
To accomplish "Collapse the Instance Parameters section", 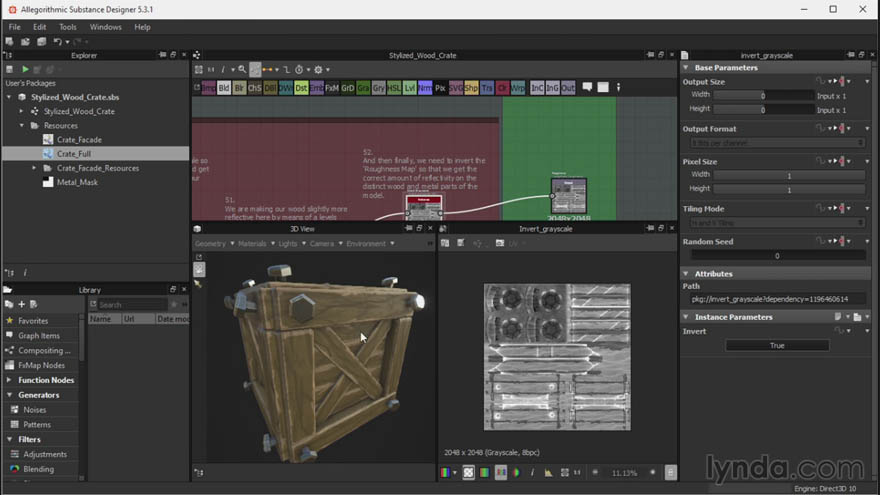I will [686, 317].
